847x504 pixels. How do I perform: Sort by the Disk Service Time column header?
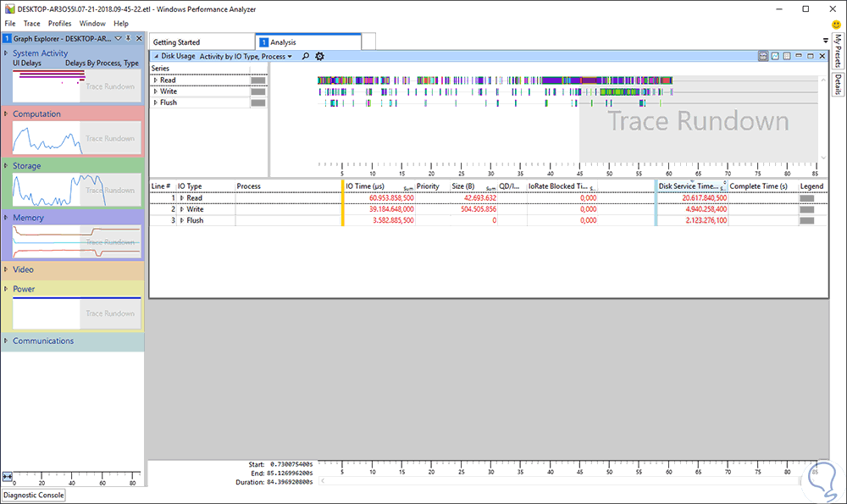tap(692, 186)
